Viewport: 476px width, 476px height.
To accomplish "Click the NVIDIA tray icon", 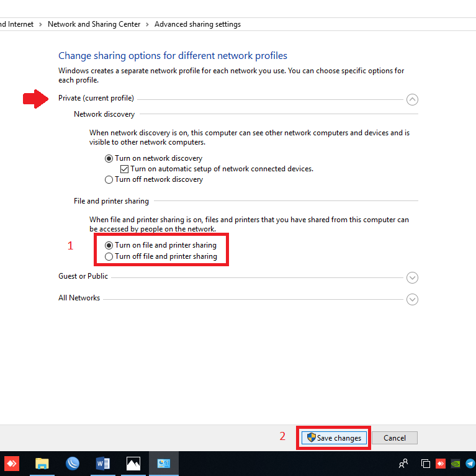I will click(x=456, y=464).
